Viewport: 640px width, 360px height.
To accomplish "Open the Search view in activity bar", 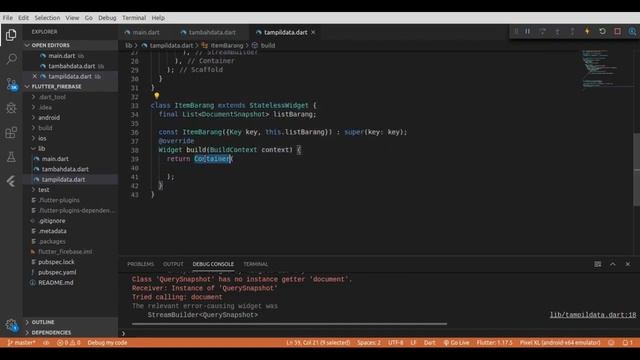I will 11,59.
